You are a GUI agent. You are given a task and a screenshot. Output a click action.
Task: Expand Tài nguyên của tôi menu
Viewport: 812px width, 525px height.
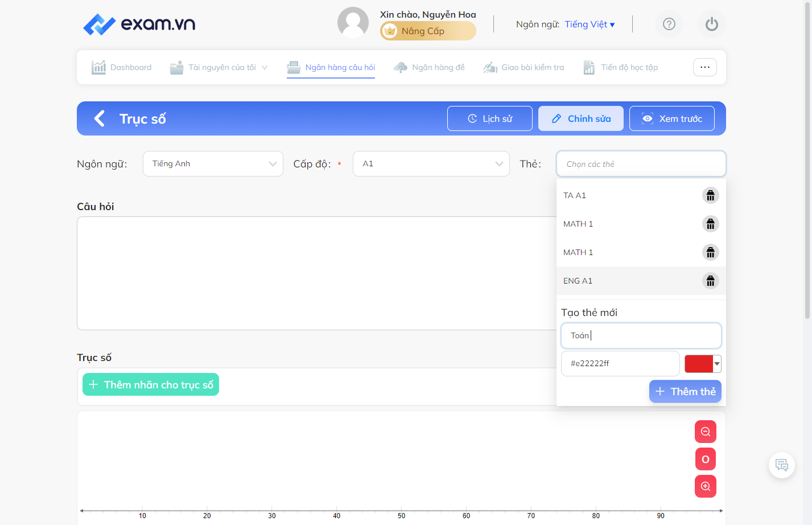point(220,67)
